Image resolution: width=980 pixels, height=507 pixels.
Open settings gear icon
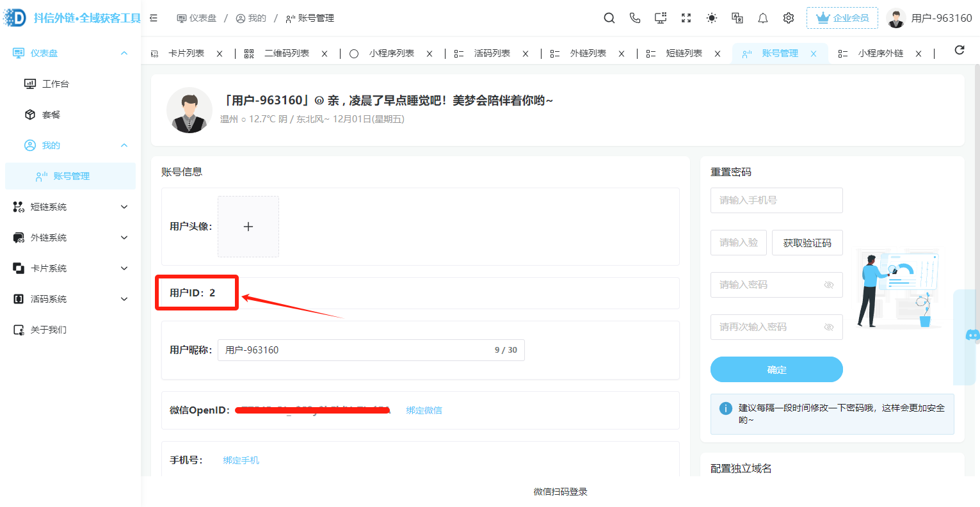tap(789, 18)
